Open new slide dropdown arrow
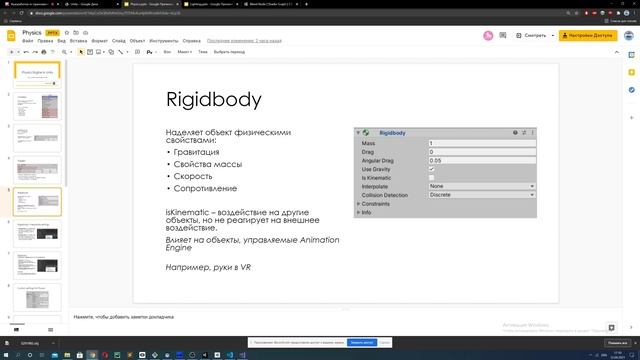This screenshot has height=360, width=640. 18,52
